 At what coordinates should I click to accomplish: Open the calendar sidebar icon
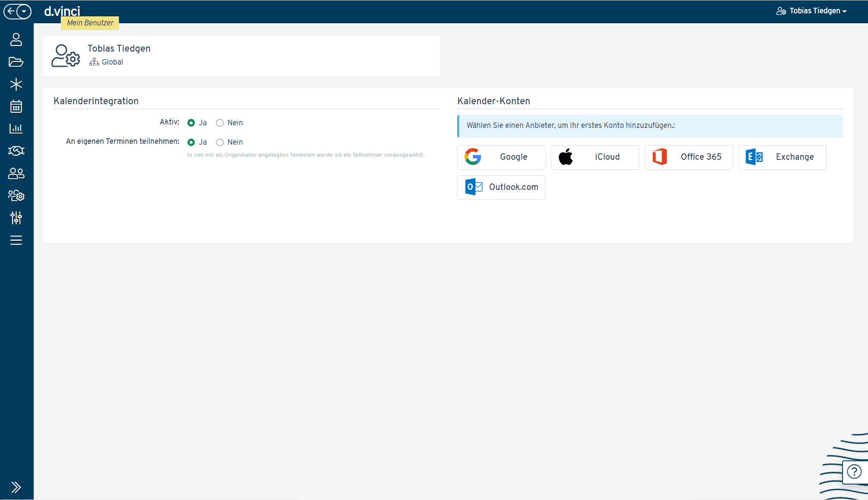pyautogui.click(x=16, y=106)
